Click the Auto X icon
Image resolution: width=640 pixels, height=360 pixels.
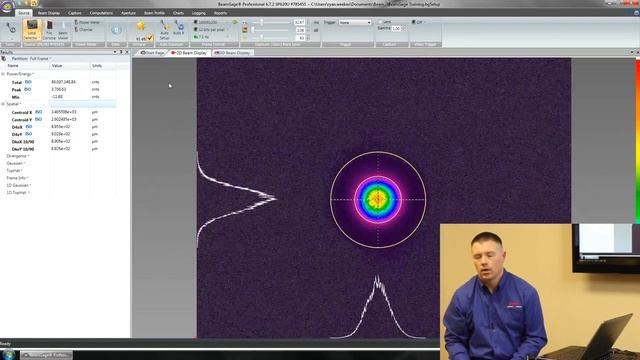(x=178, y=27)
